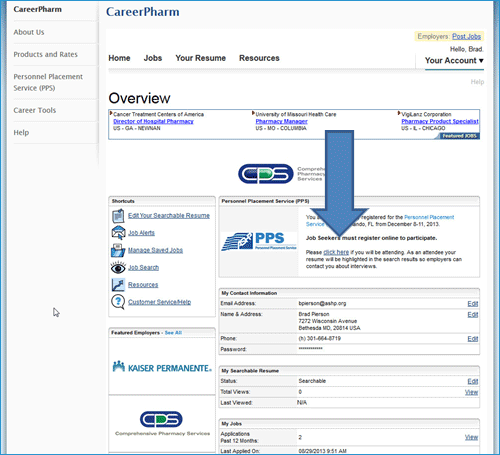The height and width of the screenshot is (455, 500).
Task: Click the Overview page heading
Action: point(139,98)
